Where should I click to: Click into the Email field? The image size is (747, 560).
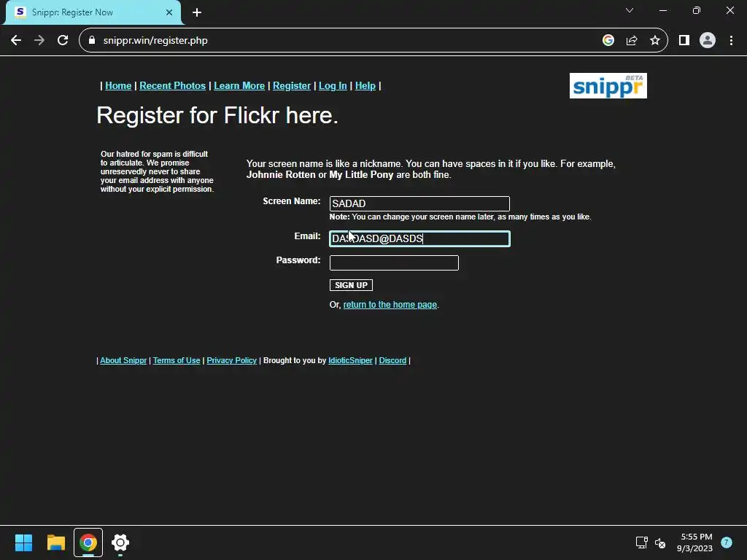pyautogui.click(x=419, y=238)
